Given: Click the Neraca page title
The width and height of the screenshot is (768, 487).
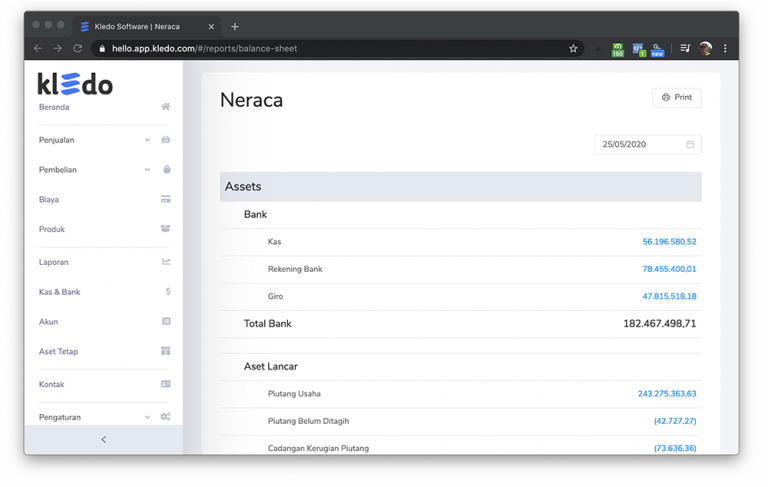Looking at the screenshot, I should 251,100.
